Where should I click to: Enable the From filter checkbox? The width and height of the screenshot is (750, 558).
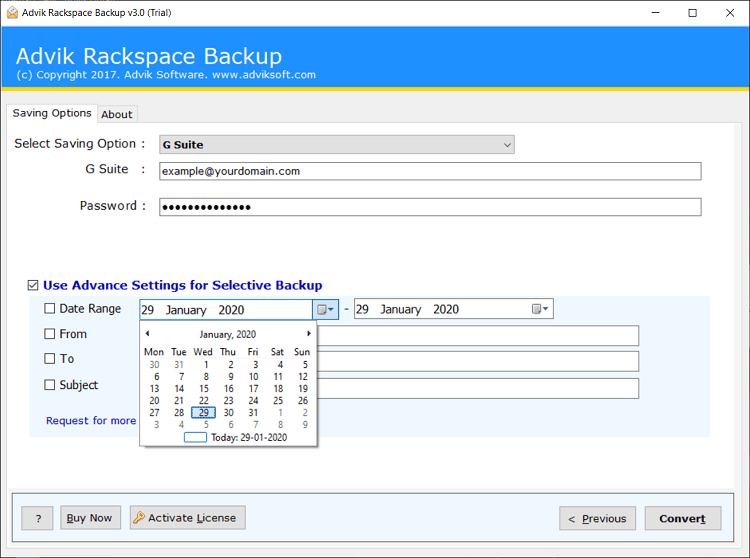point(49,334)
